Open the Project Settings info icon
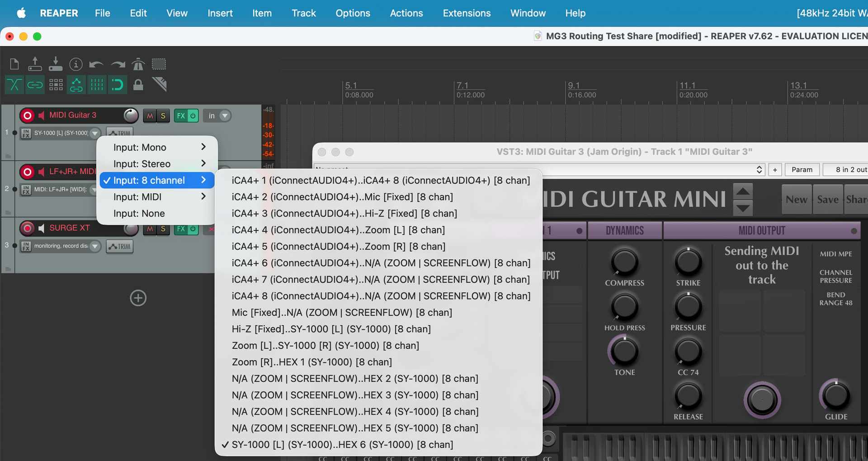Screen dimensions: 868x461 (x=75, y=64)
